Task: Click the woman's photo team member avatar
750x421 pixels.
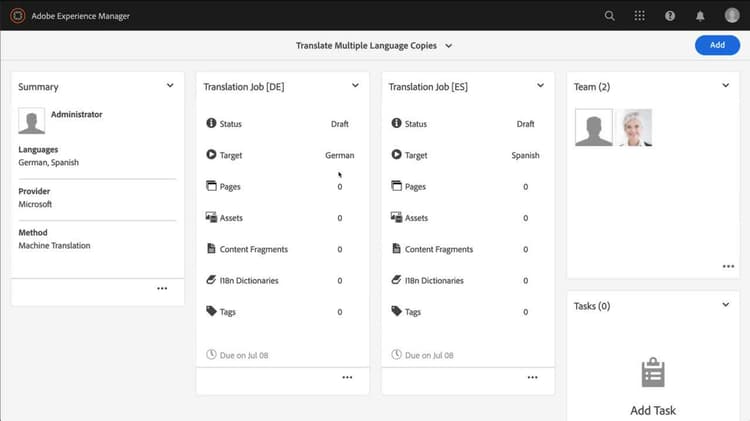Action: point(634,127)
